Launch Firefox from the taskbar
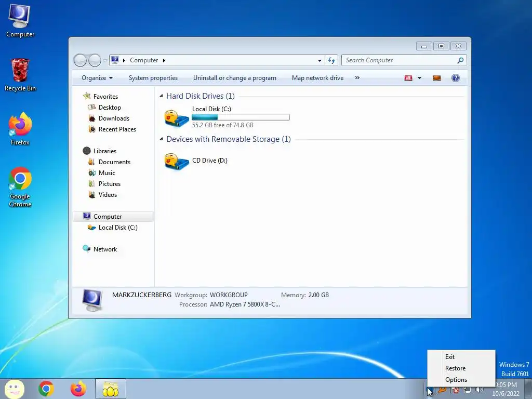Screen dimensions: 532x399 tap(78, 389)
